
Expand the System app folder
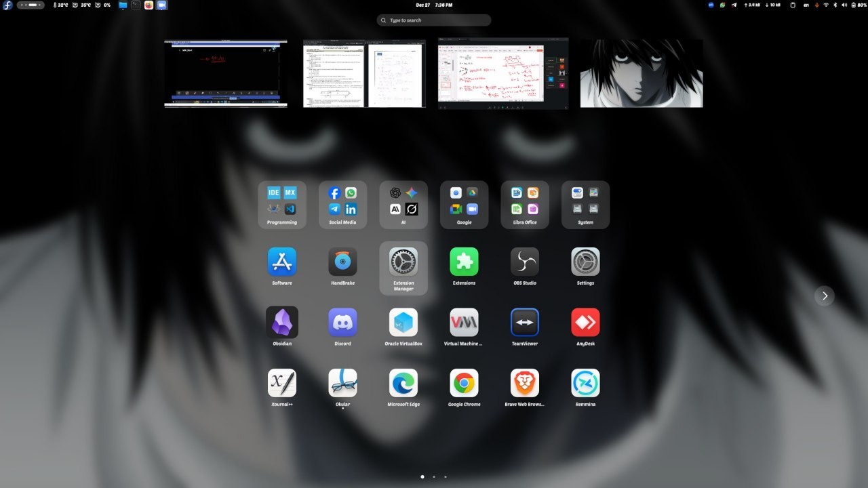(x=585, y=204)
